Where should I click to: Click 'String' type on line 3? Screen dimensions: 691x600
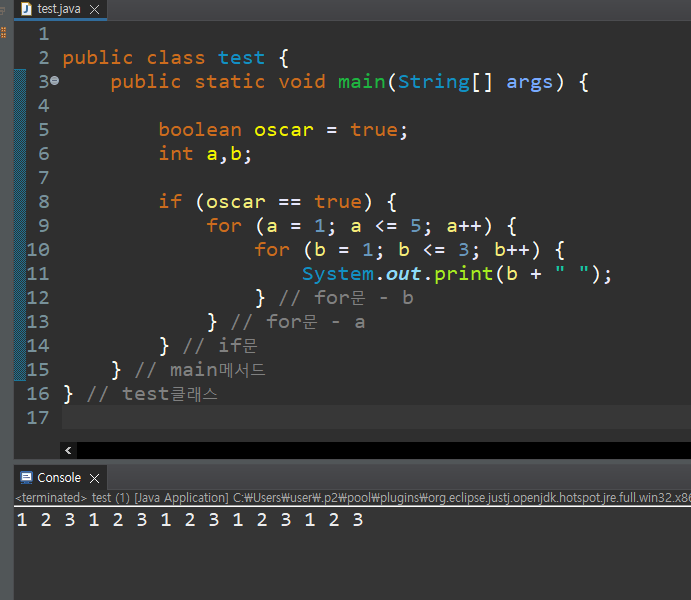[x=434, y=82]
